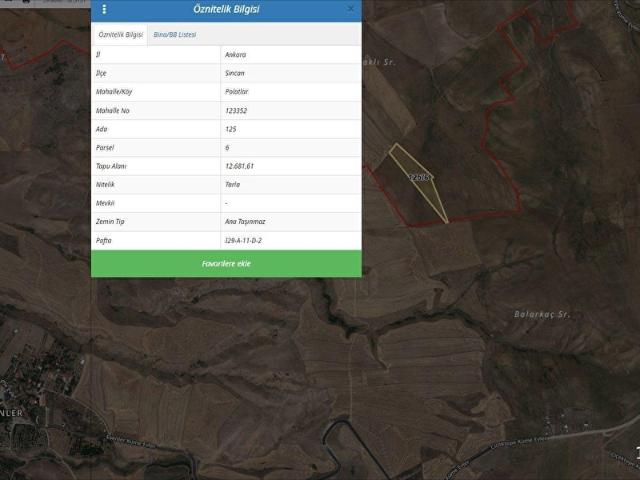Screen dimensions: 640x480
Task: Click Mahalle No value 123352
Action: pyautogui.click(x=238, y=110)
